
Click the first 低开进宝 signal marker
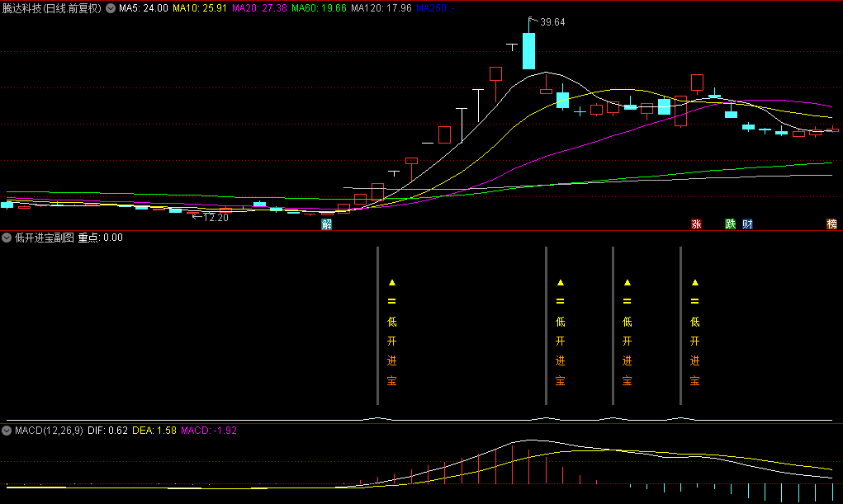[x=392, y=332]
